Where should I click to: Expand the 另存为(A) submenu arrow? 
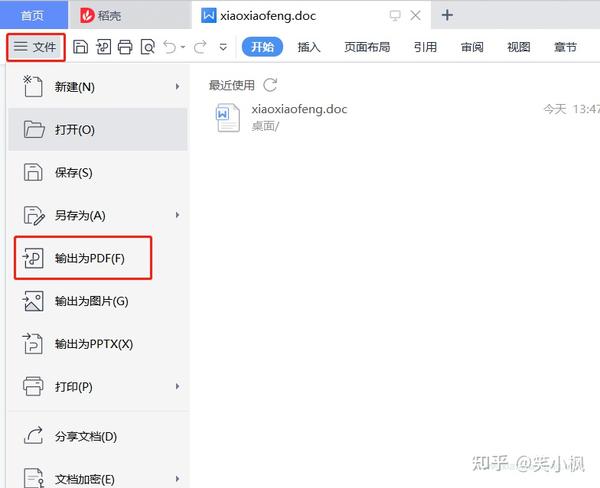pos(177,215)
